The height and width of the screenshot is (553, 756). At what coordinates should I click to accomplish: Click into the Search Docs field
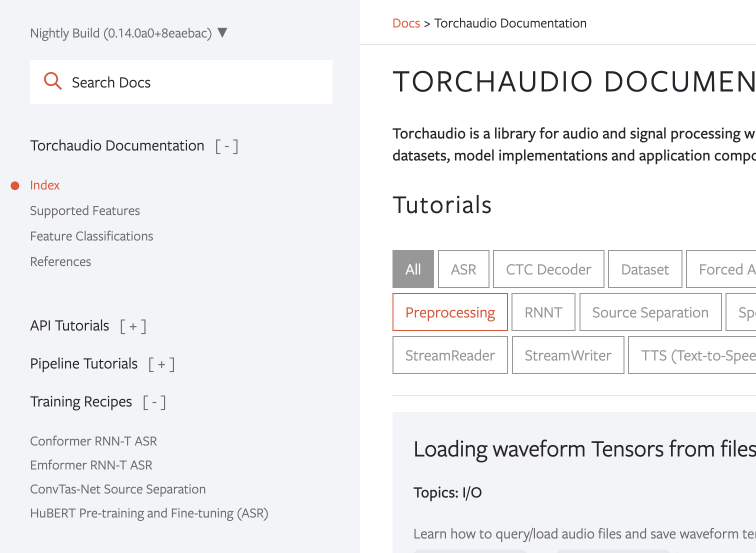pos(181,82)
